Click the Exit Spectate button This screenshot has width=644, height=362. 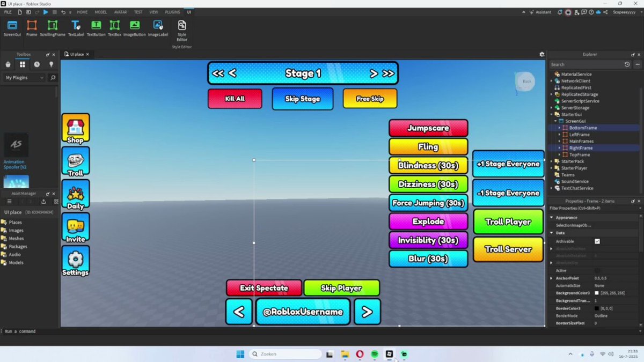[x=264, y=288]
